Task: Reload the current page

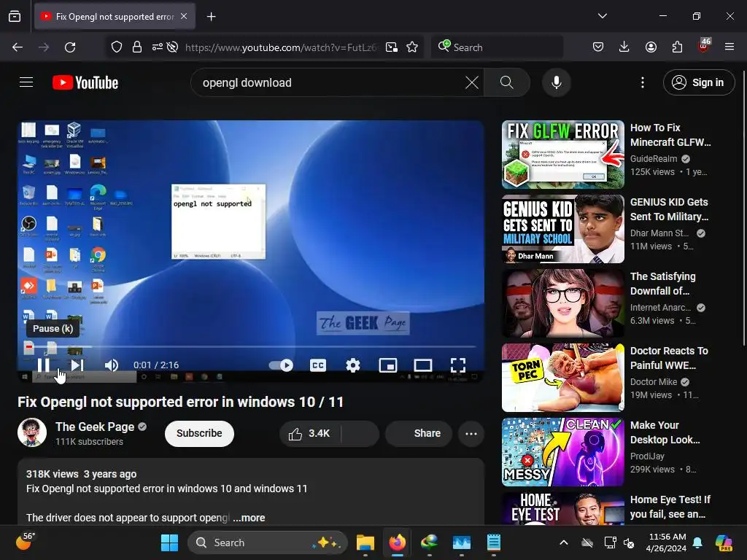Action: tap(70, 47)
